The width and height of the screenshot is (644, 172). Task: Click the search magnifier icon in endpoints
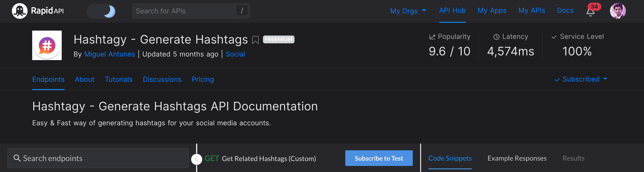click(17, 158)
